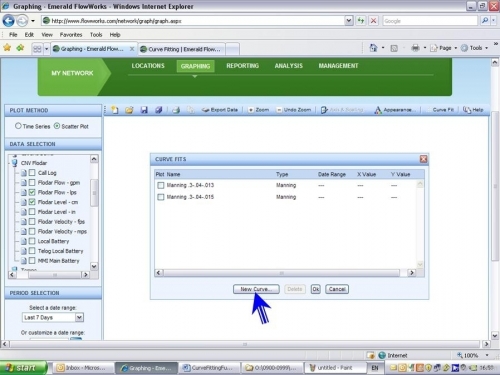The height and width of the screenshot is (375, 500).
Task: Open the Favorites menu
Action: click(x=71, y=34)
